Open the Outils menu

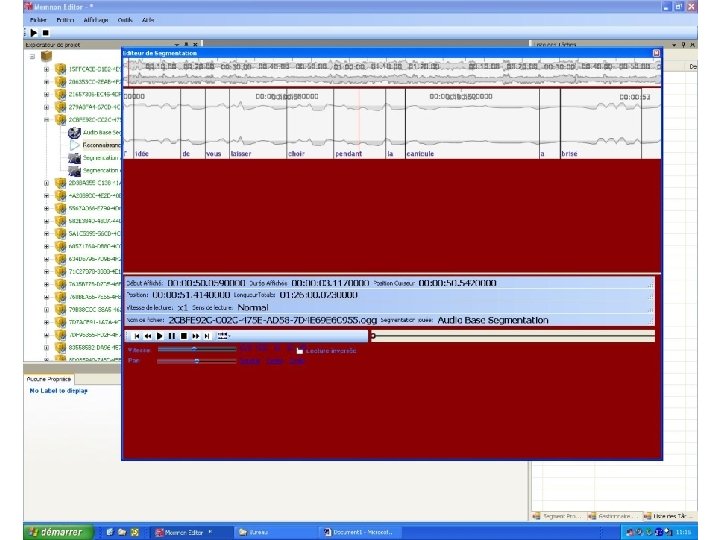[x=125, y=20]
